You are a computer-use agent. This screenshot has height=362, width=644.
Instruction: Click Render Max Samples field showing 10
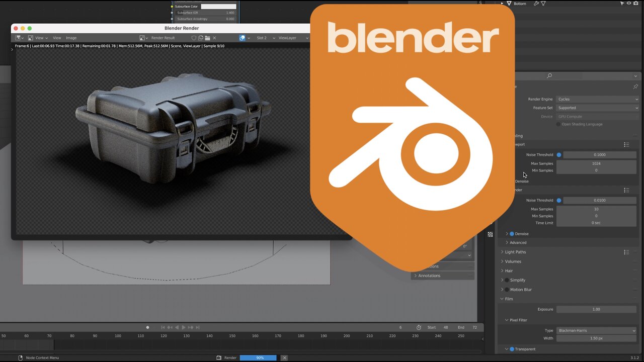tap(596, 209)
